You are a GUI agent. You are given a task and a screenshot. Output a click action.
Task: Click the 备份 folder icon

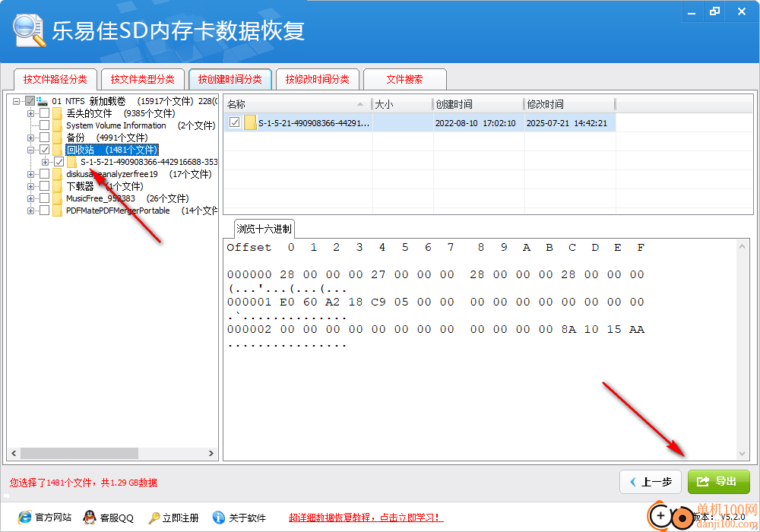(58, 138)
